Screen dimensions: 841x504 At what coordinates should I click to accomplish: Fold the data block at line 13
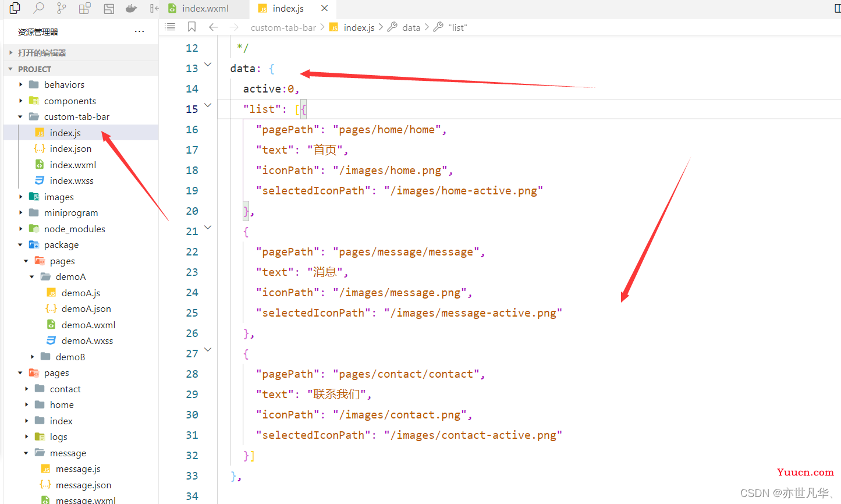[x=208, y=65]
